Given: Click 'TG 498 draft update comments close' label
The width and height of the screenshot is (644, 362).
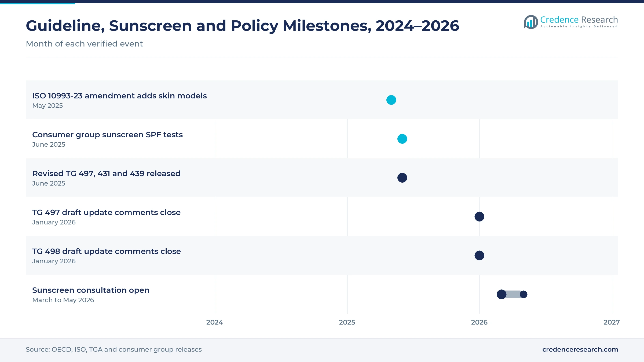Looking at the screenshot, I should coord(107,251).
